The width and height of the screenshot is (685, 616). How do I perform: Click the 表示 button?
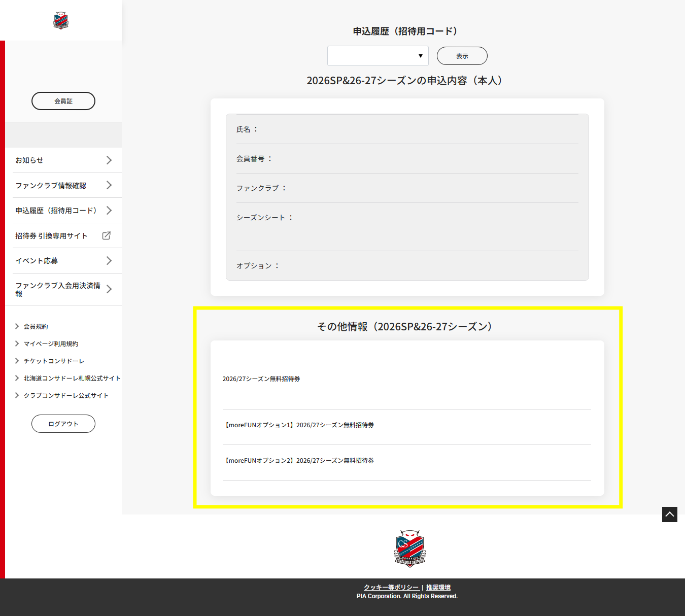[462, 56]
